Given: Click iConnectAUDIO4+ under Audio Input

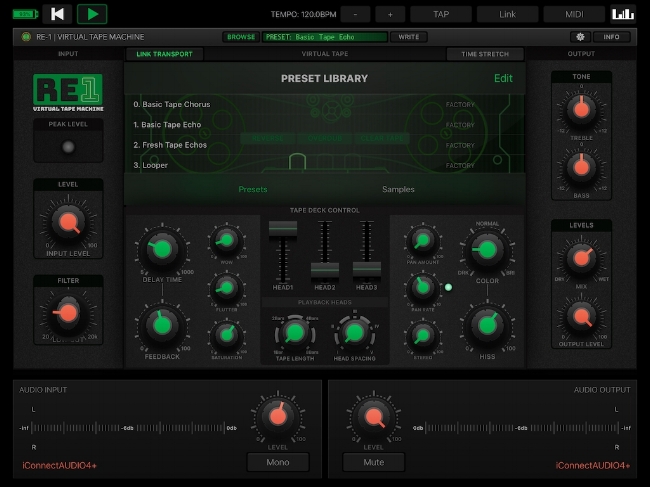Looking at the screenshot, I should click(x=59, y=465).
